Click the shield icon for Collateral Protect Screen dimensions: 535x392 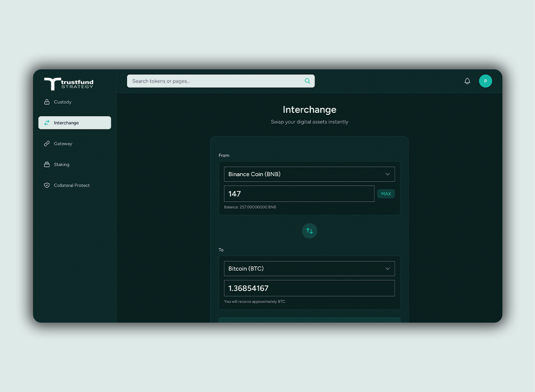click(x=47, y=185)
